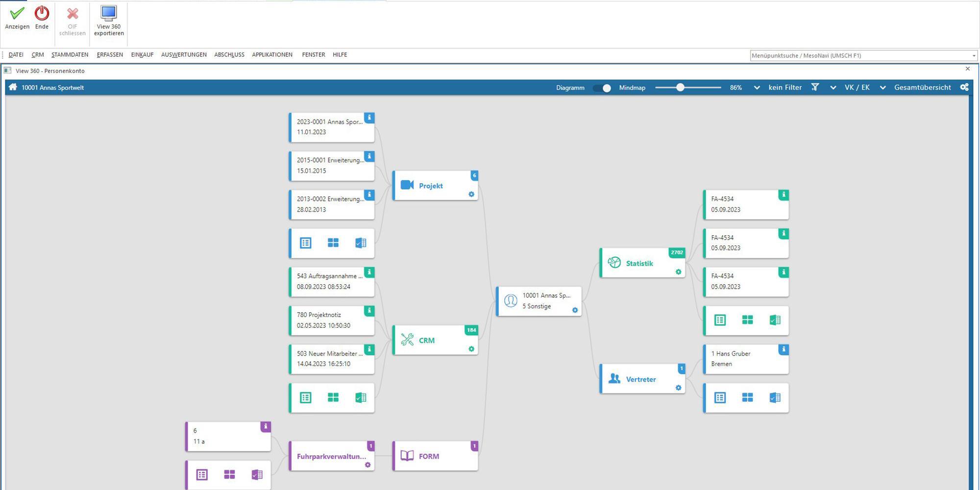Click tile grid icon under Statistik cards
Screen dimensions: 980x490
(x=747, y=320)
